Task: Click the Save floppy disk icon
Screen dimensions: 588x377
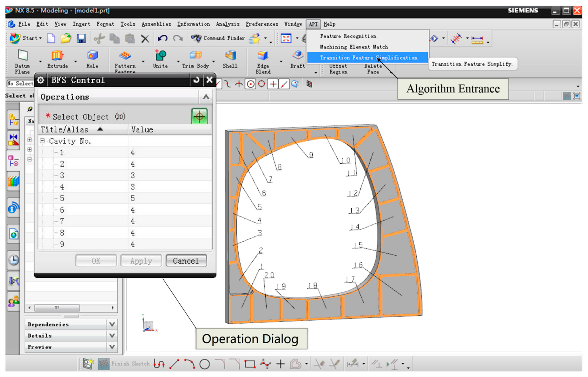Action: point(81,39)
